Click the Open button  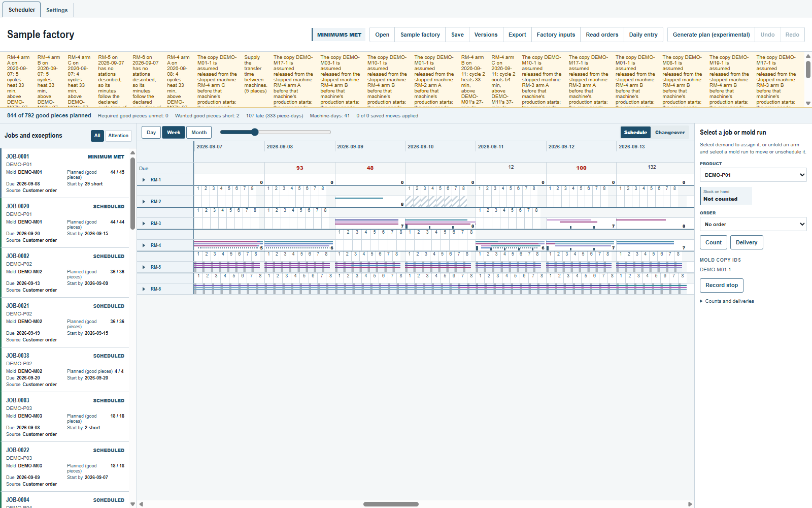pos(382,35)
